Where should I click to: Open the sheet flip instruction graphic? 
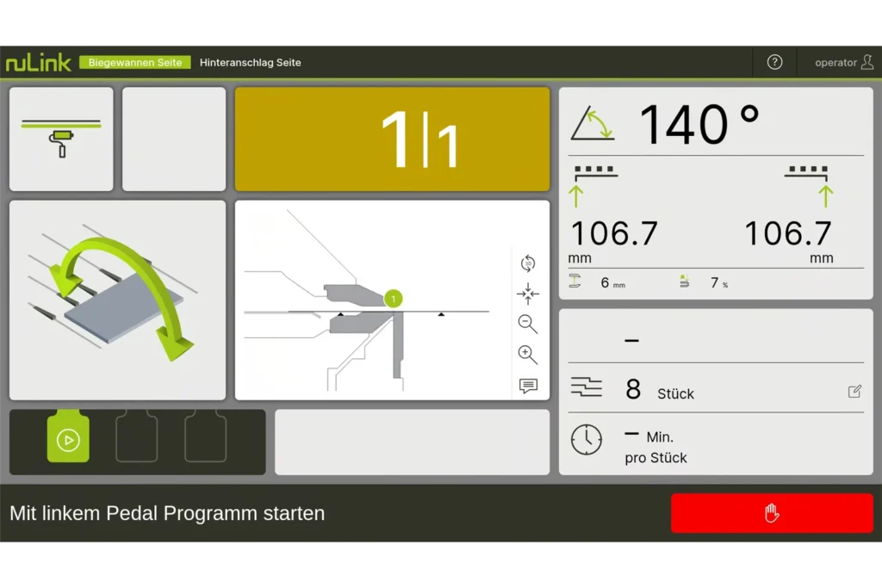tap(117, 300)
